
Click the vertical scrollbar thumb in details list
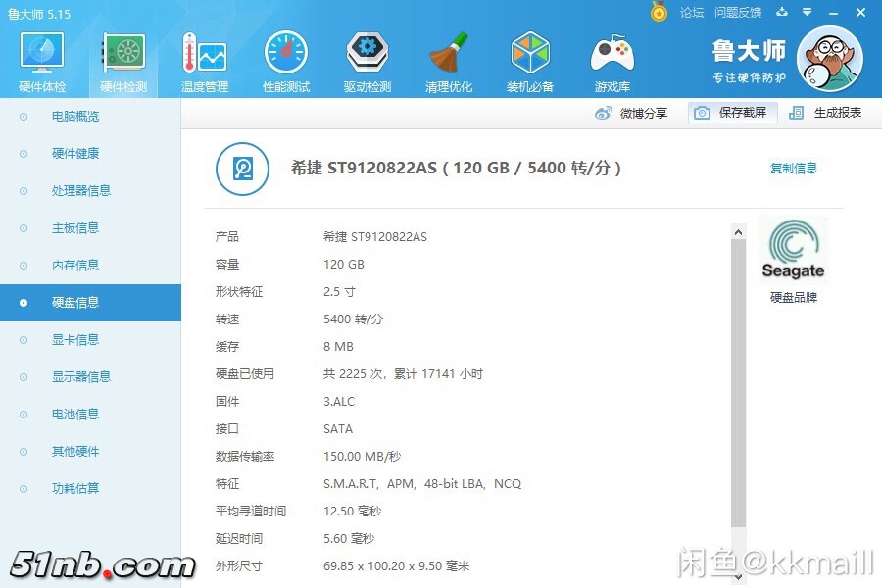[739, 383]
